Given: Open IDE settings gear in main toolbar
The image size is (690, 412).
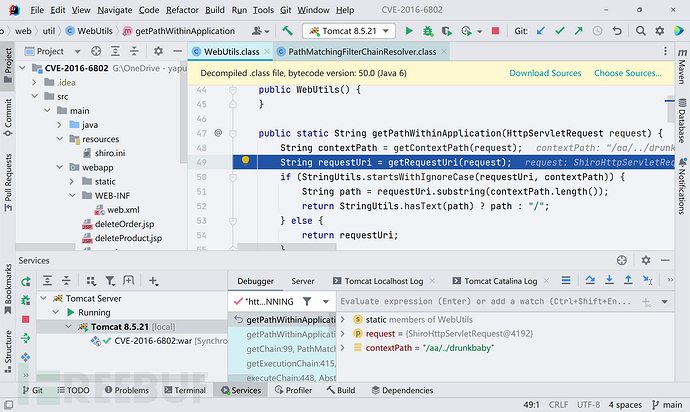Looking at the screenshot, I should (660, 31).
